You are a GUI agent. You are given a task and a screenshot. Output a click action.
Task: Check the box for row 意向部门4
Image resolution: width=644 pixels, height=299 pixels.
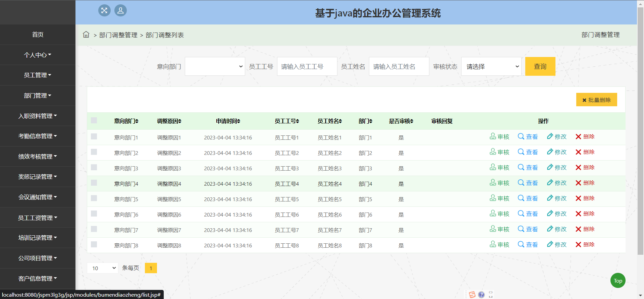(x=94, y=183)
